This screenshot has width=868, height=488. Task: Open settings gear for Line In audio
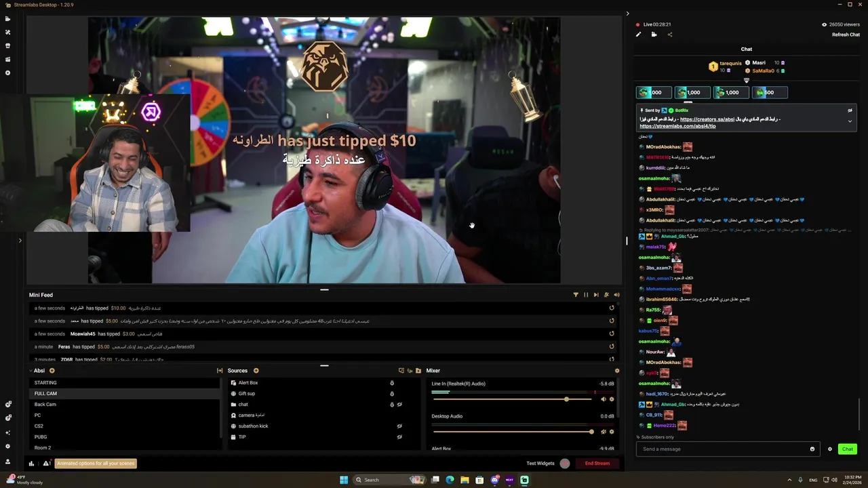point(612,399)
